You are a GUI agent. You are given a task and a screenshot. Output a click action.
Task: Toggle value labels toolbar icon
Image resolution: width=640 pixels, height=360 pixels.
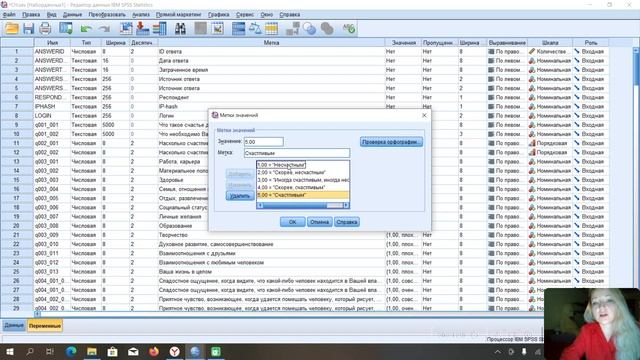coord(292,29)
